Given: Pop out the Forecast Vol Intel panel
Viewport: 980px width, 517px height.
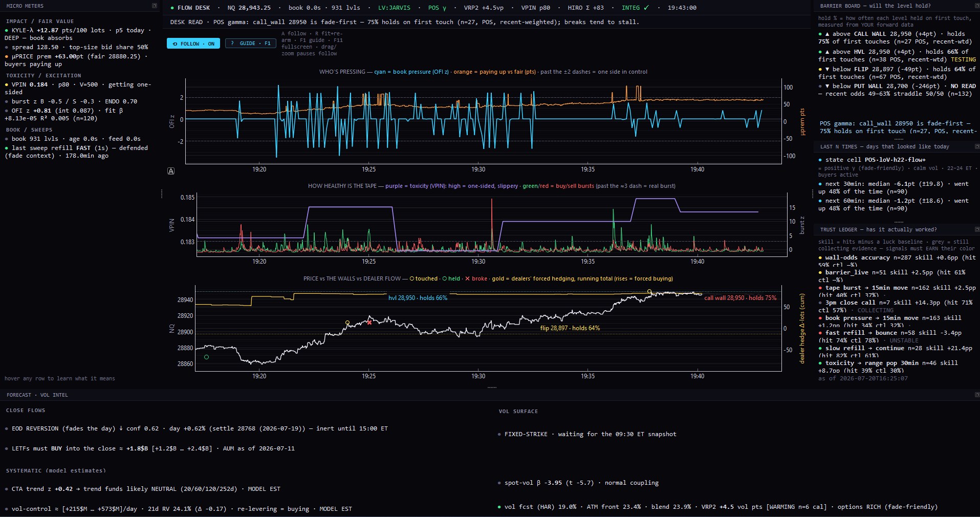Looking at the screenshot, I should [x=977, y=395].
